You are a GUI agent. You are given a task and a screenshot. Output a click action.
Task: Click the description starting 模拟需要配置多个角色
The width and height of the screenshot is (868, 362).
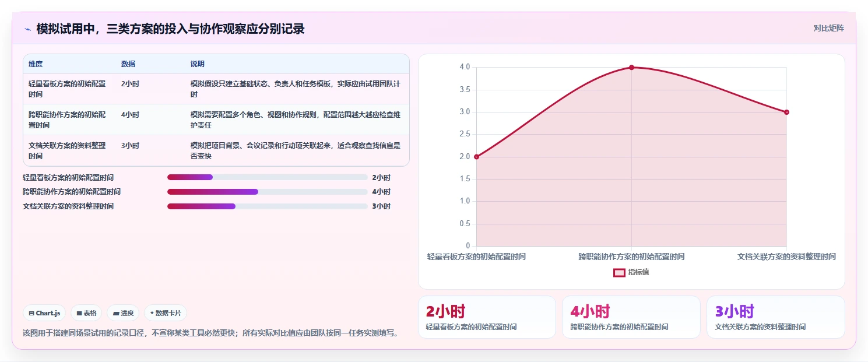[296, 120]
